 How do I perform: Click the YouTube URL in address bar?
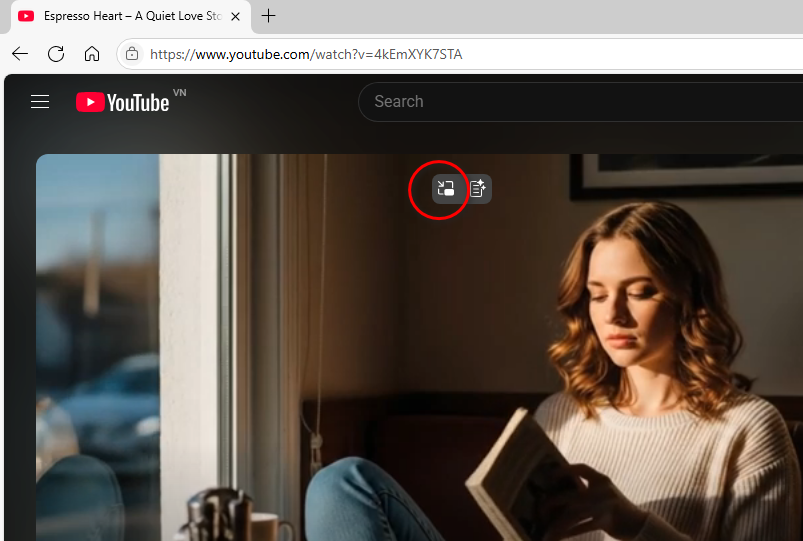pos(306,54)
